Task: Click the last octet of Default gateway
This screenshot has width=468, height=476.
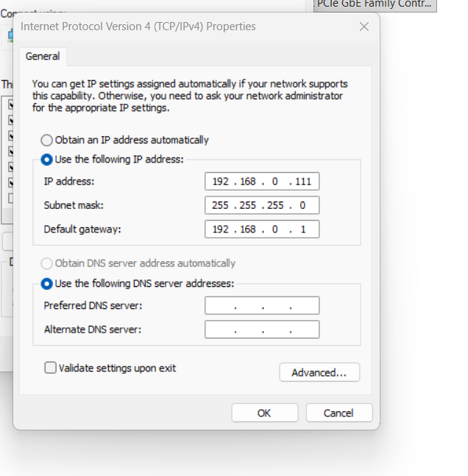Action: point(304,229)
